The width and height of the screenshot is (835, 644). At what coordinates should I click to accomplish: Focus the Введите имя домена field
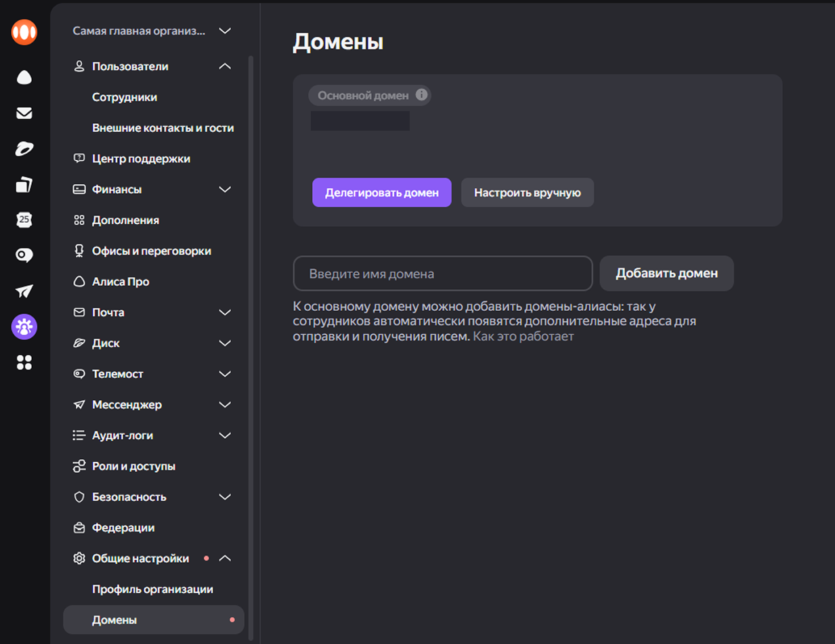442,274
